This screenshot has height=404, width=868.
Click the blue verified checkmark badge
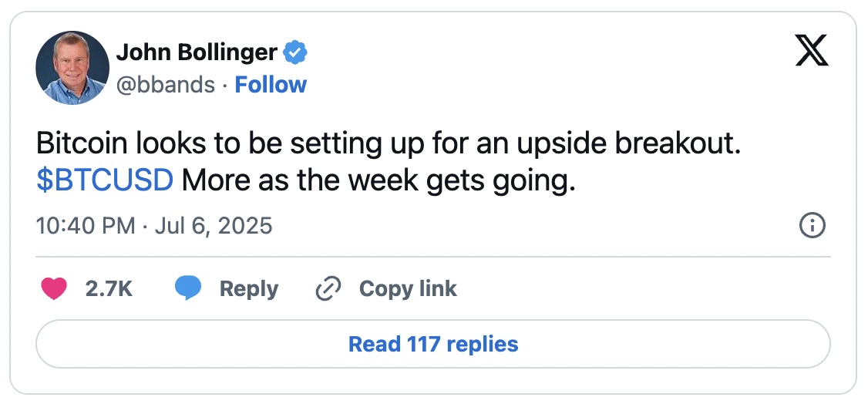tap(295, 52)
